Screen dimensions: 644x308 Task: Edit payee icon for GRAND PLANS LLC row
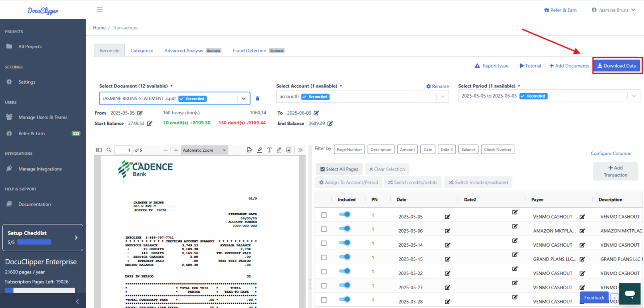tap(582, 259)
